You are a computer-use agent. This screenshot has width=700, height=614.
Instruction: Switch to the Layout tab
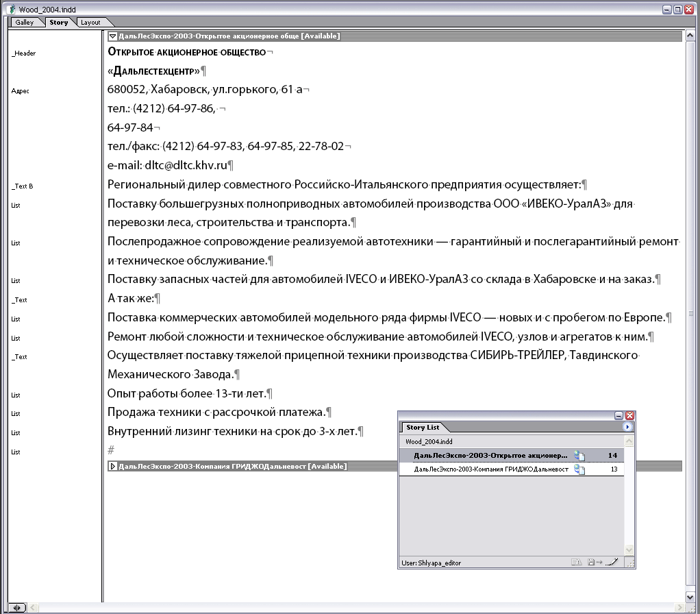tap(90, 23)
